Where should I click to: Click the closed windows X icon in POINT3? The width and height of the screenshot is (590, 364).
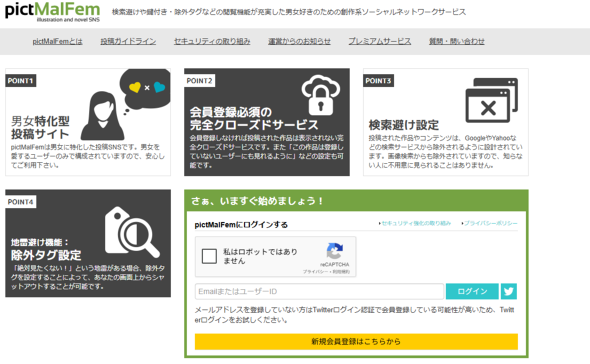point(491,100)
